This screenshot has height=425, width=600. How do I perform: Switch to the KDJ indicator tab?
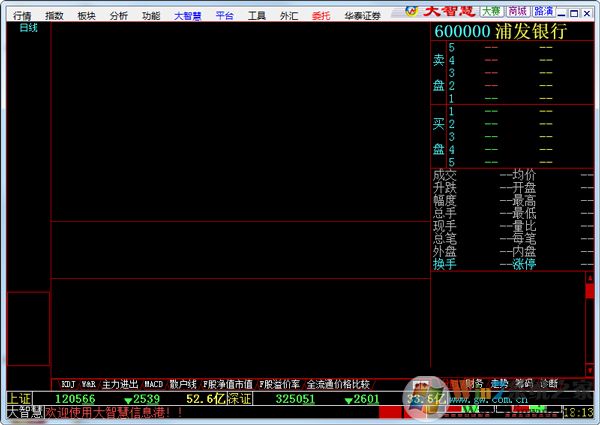(68, 384)
